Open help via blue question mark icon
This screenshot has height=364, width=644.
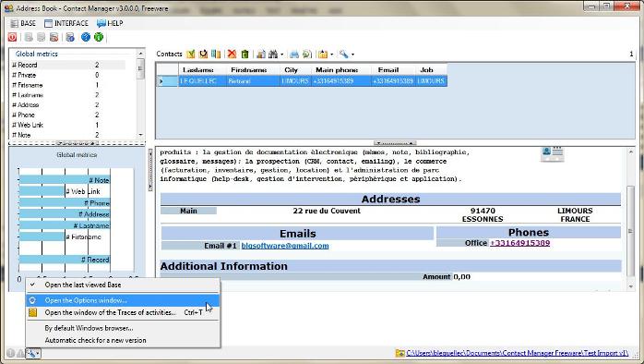tap(86, 38)
